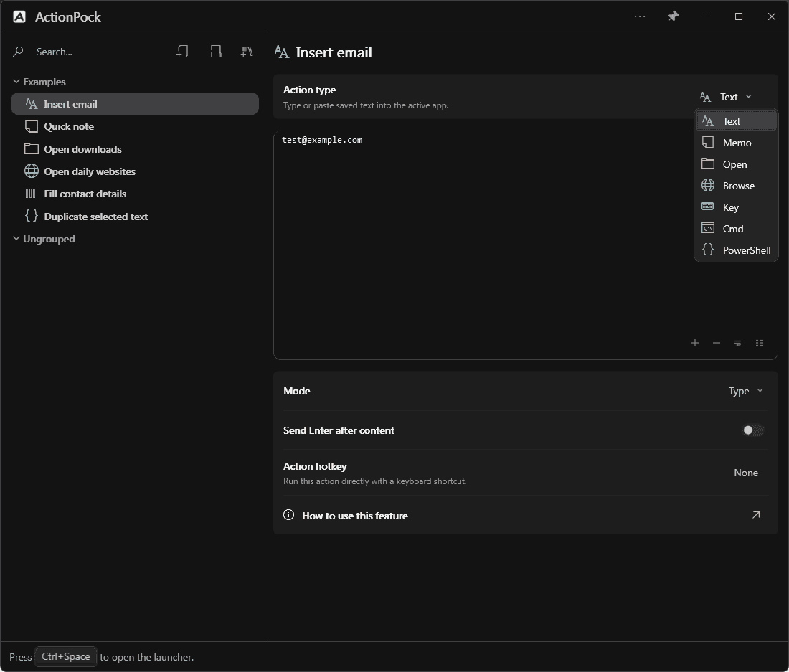
Task: Click the Insert email title text
Action: [x=334, y=52]
